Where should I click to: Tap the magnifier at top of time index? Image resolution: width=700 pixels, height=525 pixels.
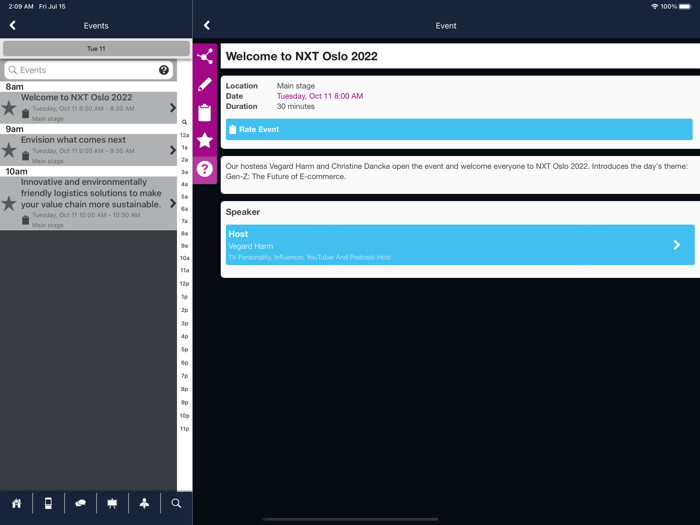184,122
